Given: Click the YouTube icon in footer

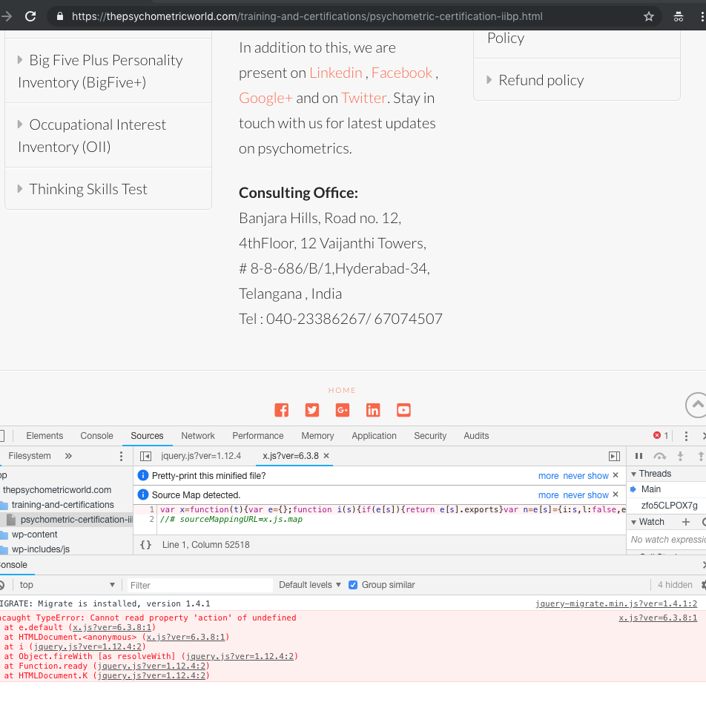Looking at the screenshot, I should pos(403,410).
